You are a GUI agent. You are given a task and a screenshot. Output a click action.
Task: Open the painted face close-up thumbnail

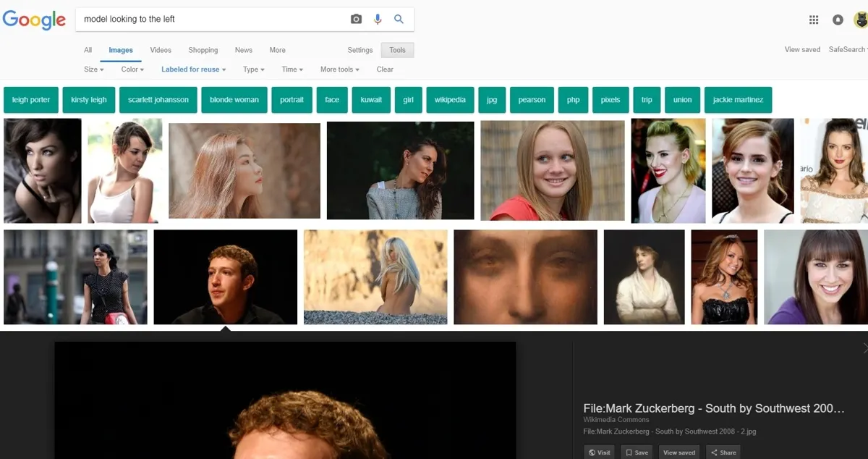click(526, 277)
